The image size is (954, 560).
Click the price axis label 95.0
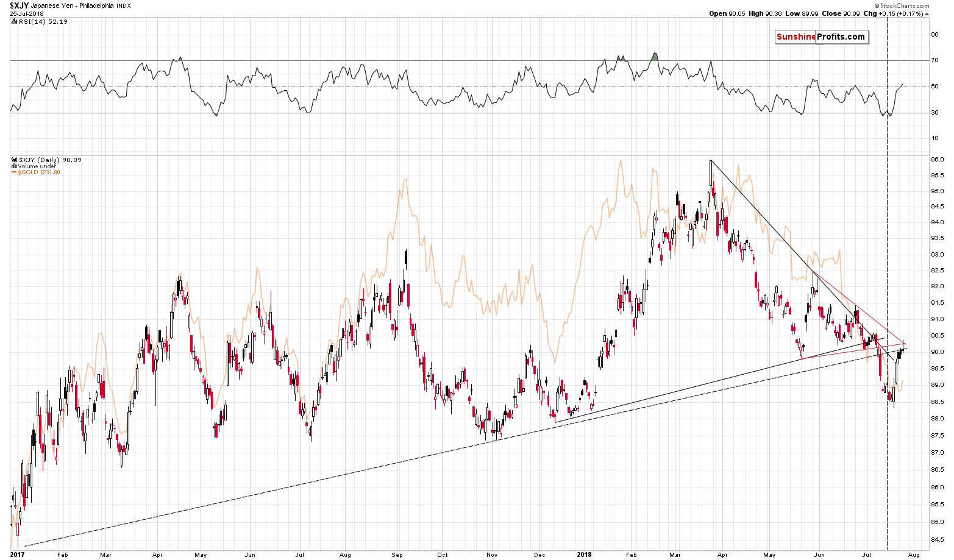[937, 191]
